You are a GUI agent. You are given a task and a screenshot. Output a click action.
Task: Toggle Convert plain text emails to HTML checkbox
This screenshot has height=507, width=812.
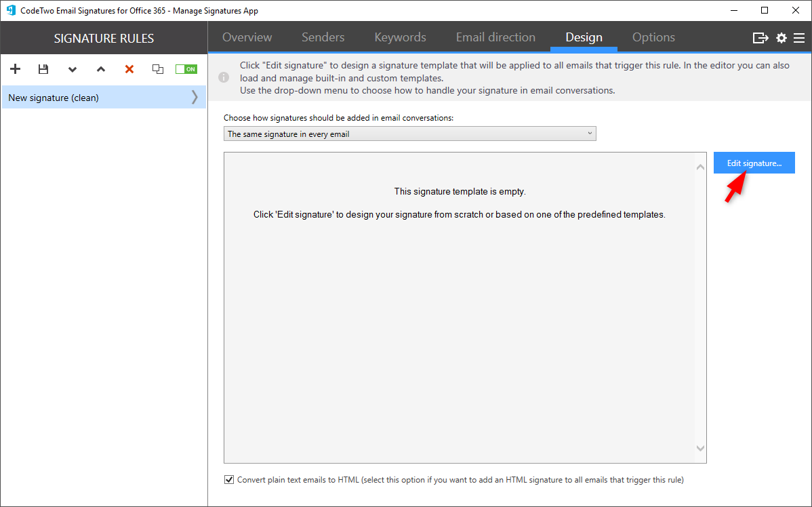[229, 480]
